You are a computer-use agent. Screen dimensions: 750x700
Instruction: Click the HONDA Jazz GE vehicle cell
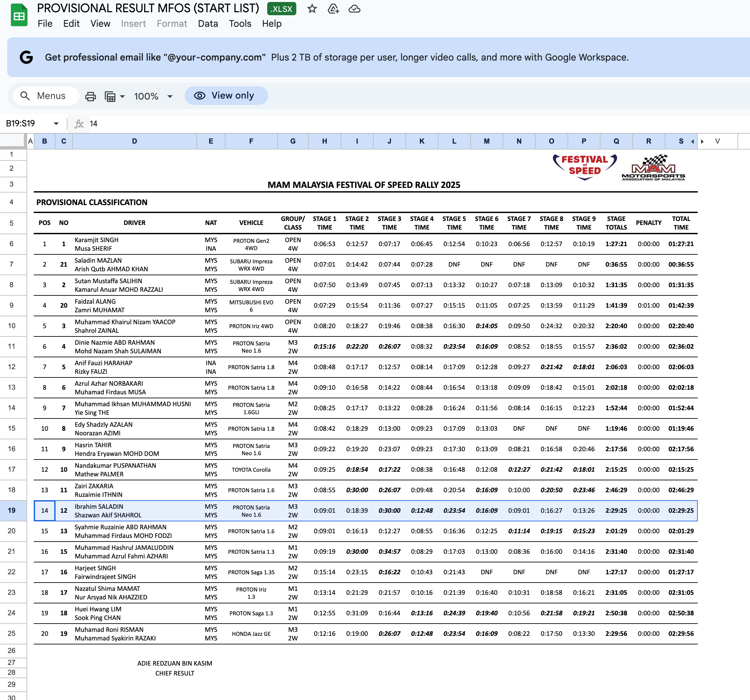[x=251, y=634]
